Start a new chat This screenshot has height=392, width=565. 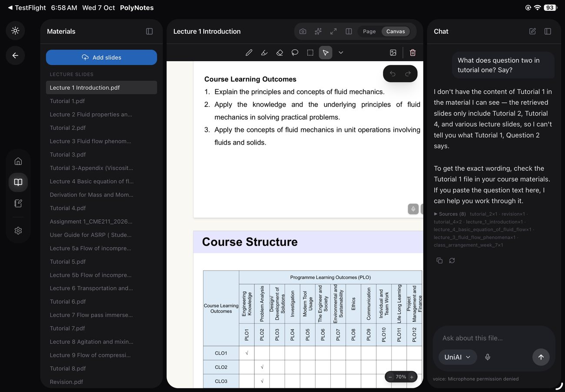pos(532,31)
